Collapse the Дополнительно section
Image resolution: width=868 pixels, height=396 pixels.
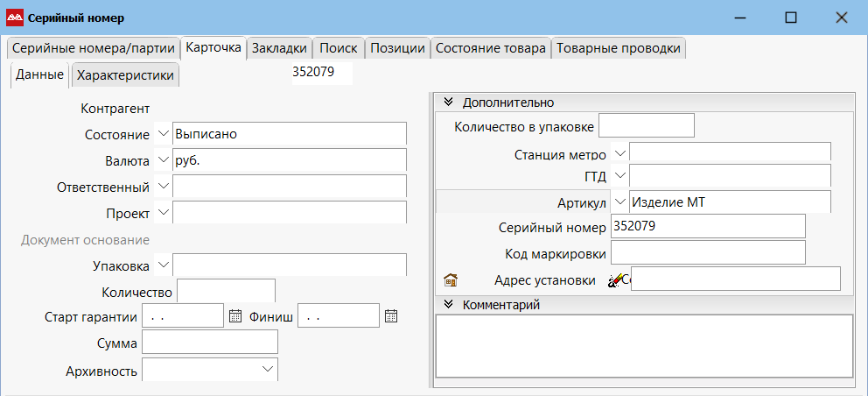448,103
